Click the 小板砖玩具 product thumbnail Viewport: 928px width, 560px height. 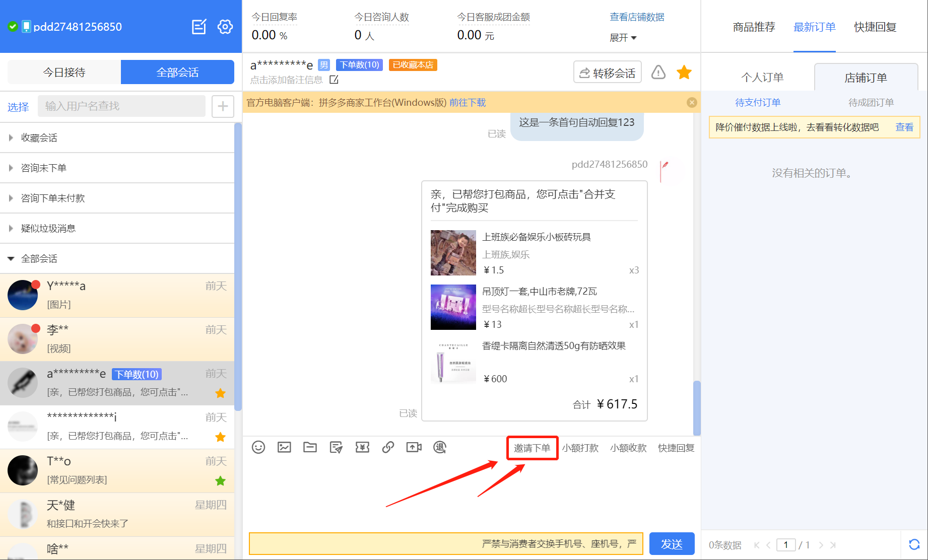point(453,253)
